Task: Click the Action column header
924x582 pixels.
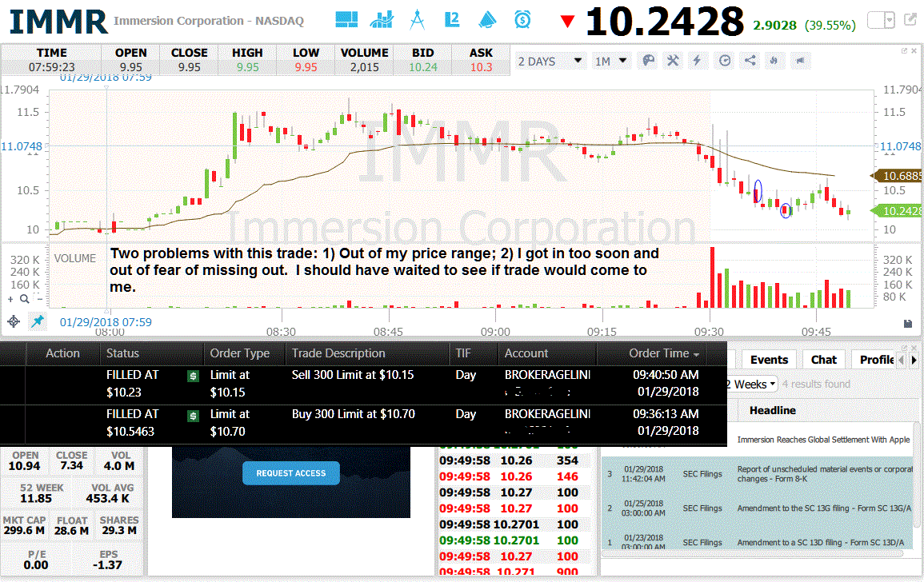Action: (62, 353)
